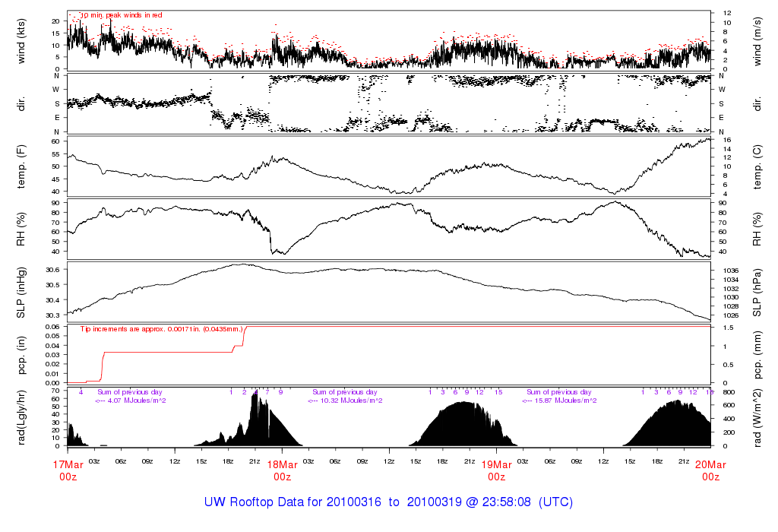Click the "rad (W/m^2)" axis label
This screenshot has height=532, width=778.
(757, 418)
